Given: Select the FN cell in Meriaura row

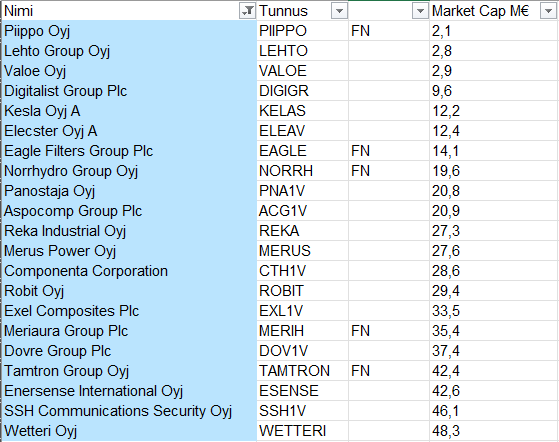Looking at the screenshot, I should click(x=389, y=331).
